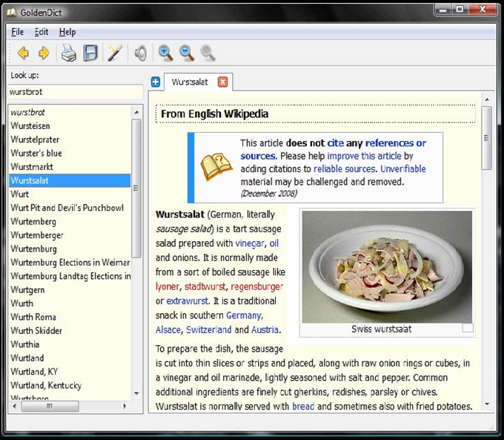Follow the Germany link
Viewport: 504px width, 440px height.
point(244,315)
